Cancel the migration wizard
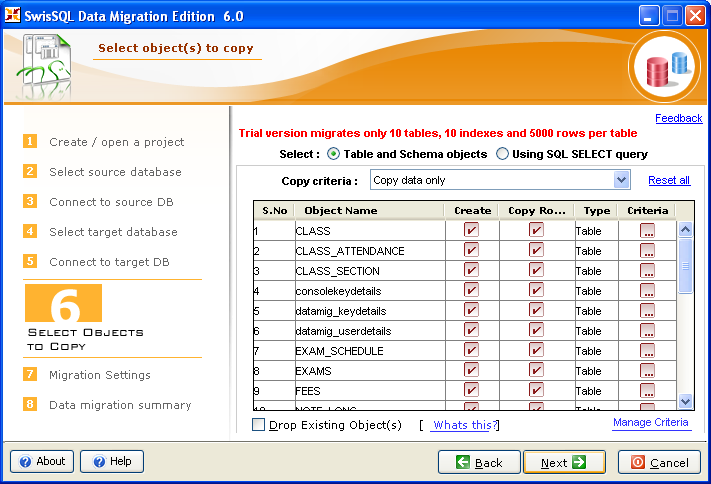This screenshot has height=484, width=711. (x=659, y=462)
